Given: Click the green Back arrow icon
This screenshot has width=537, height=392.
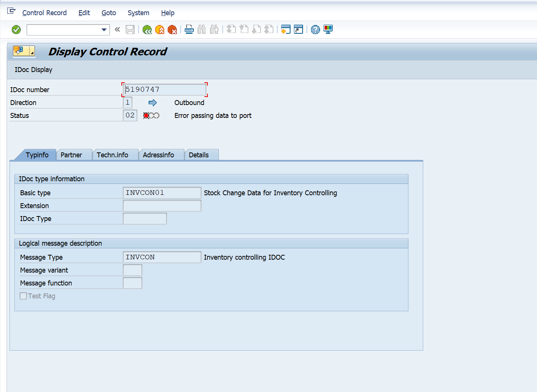Looking at the screenshot, I should (147, 30).
